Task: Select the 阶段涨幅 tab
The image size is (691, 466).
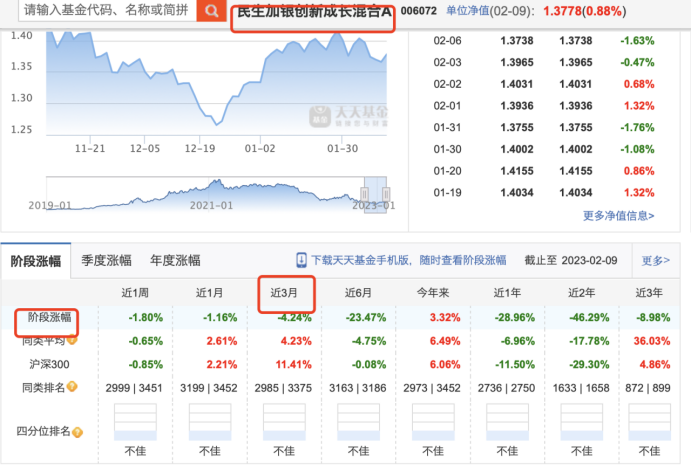Action: [35, 260]
